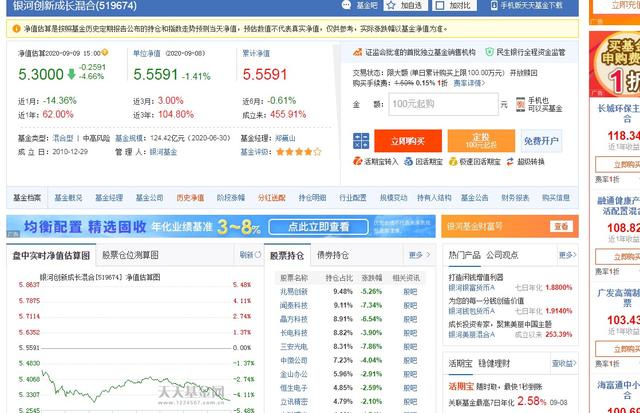Expand 更多 in the stock holdings panel
The image size is (640, 413).
tap(417, 255)
